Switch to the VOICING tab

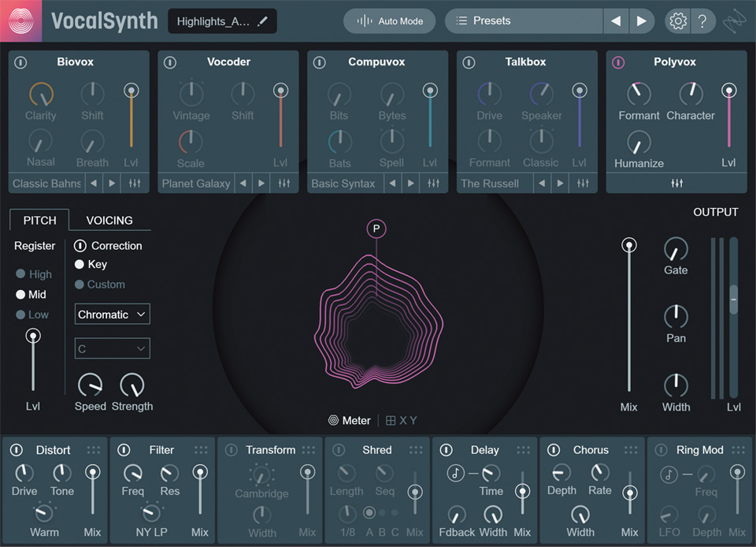point(109,221)
